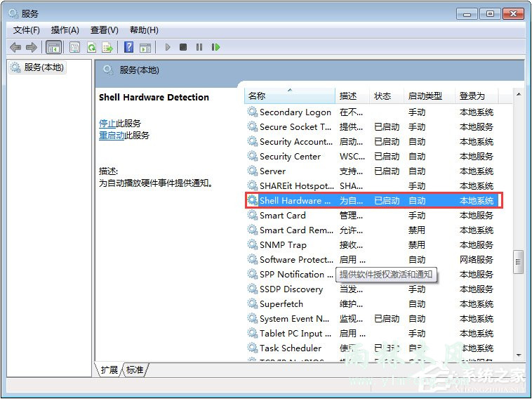Click the vertical scrollbar thumb

518,262
